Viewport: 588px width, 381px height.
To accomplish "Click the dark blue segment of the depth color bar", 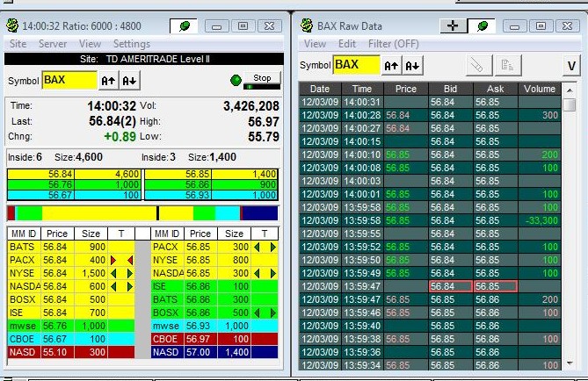I will (260, 213).
